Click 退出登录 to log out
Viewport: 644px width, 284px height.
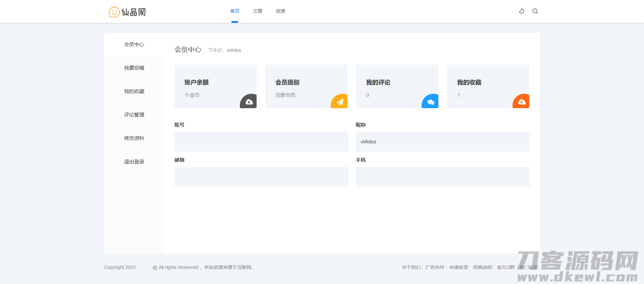pos(134,162)
